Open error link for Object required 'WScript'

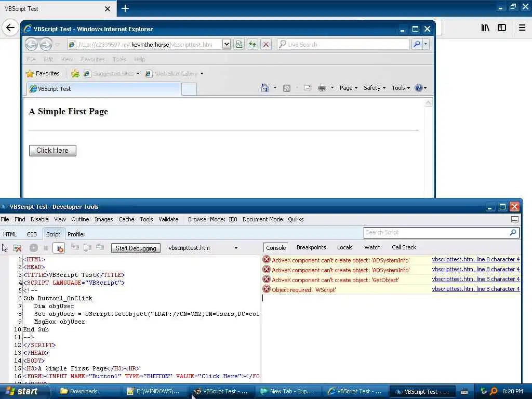(476, 289)
